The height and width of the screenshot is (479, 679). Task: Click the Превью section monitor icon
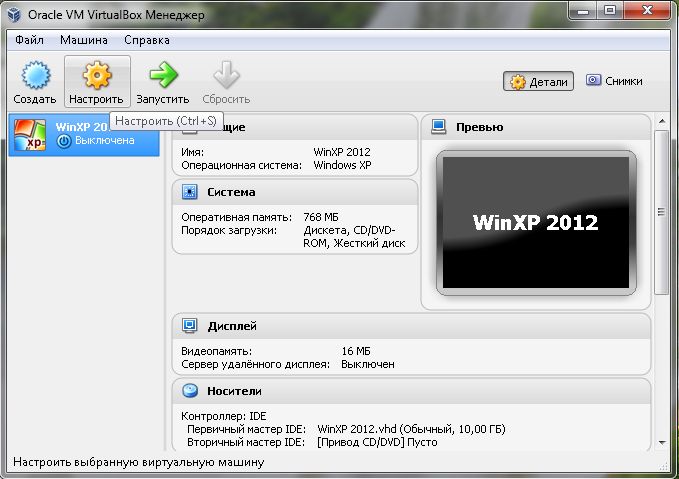pyautogui.click(x=438, y=127)
